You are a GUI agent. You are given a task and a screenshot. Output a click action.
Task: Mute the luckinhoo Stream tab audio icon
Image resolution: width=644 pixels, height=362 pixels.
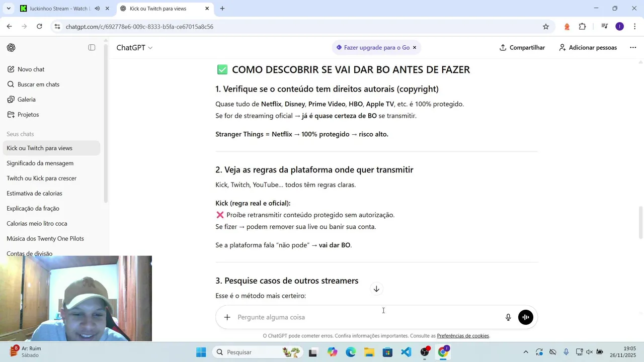[97, 9]
